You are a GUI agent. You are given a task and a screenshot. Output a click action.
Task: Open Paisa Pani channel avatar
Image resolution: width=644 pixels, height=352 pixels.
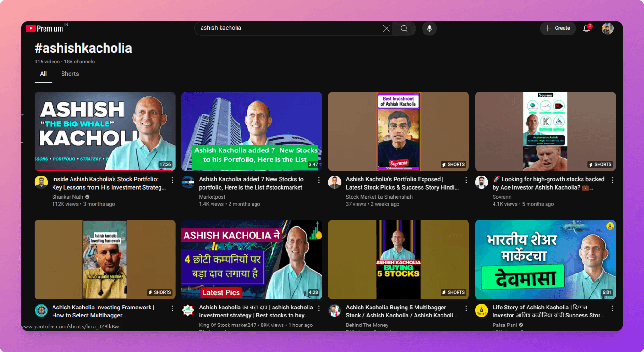pyautogui.click(x=482, y=310)
